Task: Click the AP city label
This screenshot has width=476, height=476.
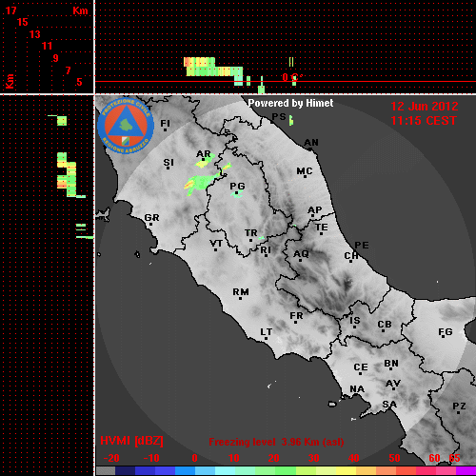Action: coord(314,210)
